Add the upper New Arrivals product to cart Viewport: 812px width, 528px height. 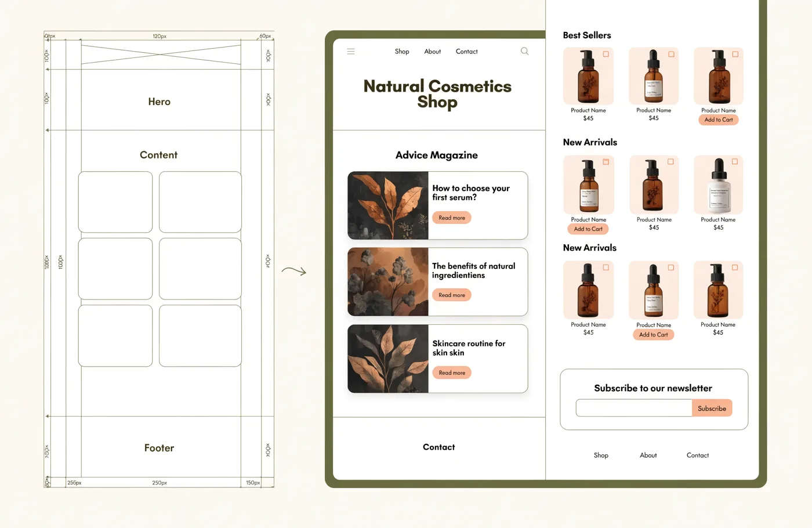(588, 229)
